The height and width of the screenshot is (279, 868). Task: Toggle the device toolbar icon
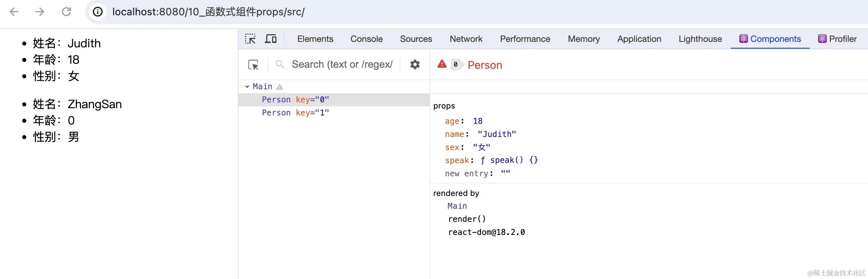271,39
